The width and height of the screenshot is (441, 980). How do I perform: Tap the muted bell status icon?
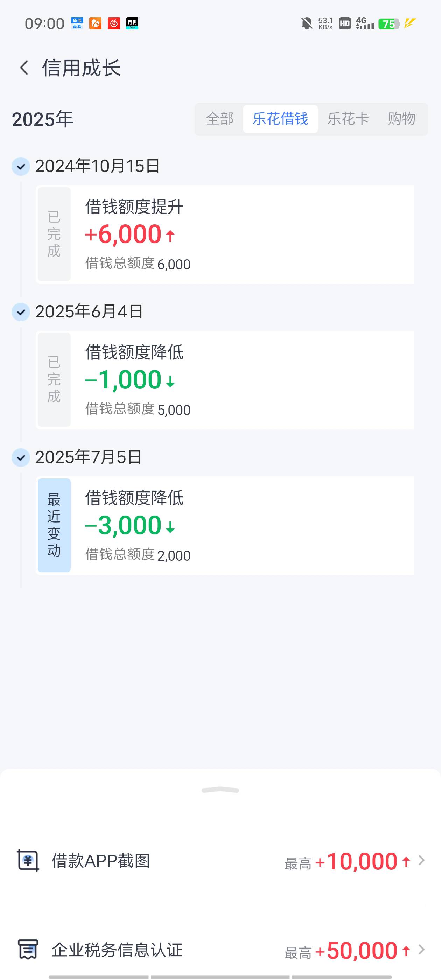point(307,23)
